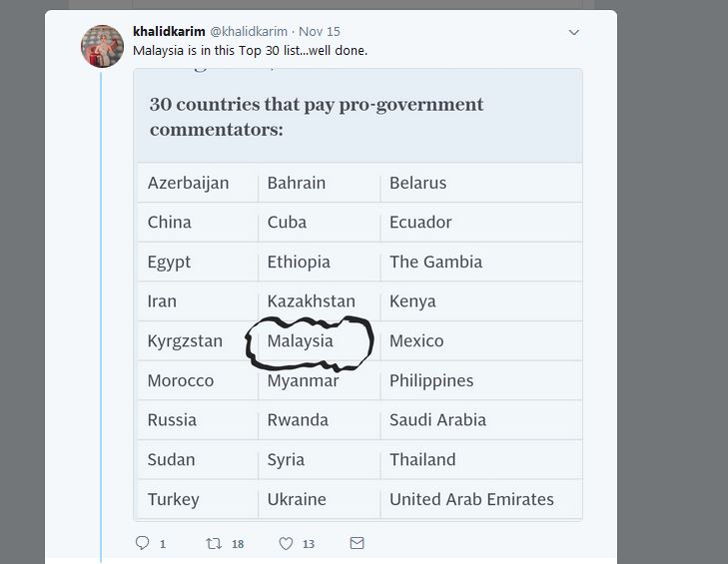Image resolution: width=728 pixels, height=564 pixels.
Task: Like the tweet with the heart icon
Action: coord(286,543)
